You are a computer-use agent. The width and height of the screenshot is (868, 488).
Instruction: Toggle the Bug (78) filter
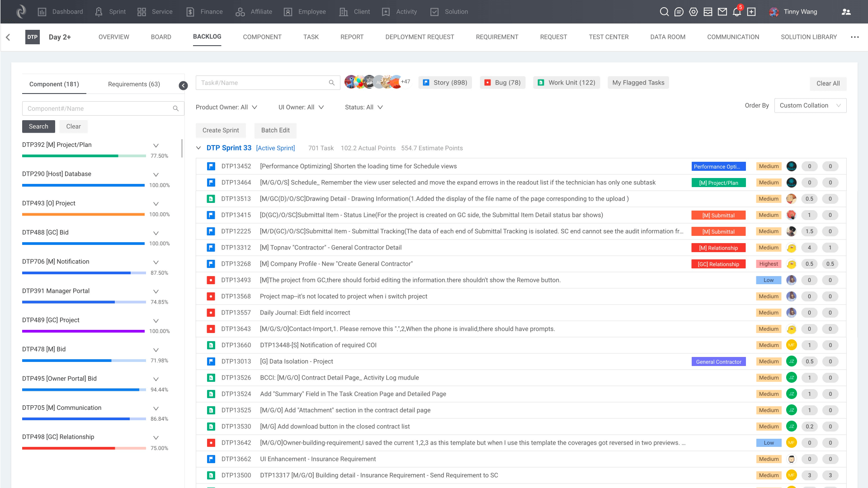tap(503, 83)
